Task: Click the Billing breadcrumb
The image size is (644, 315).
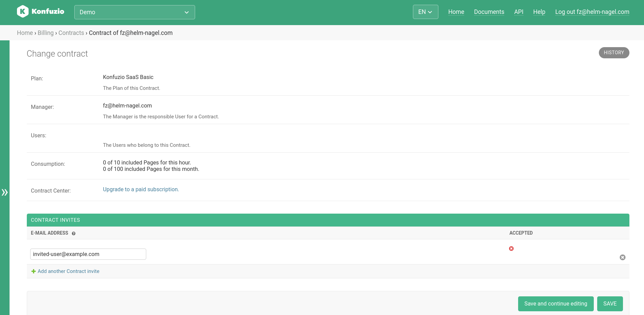Action: pos(45,33)
